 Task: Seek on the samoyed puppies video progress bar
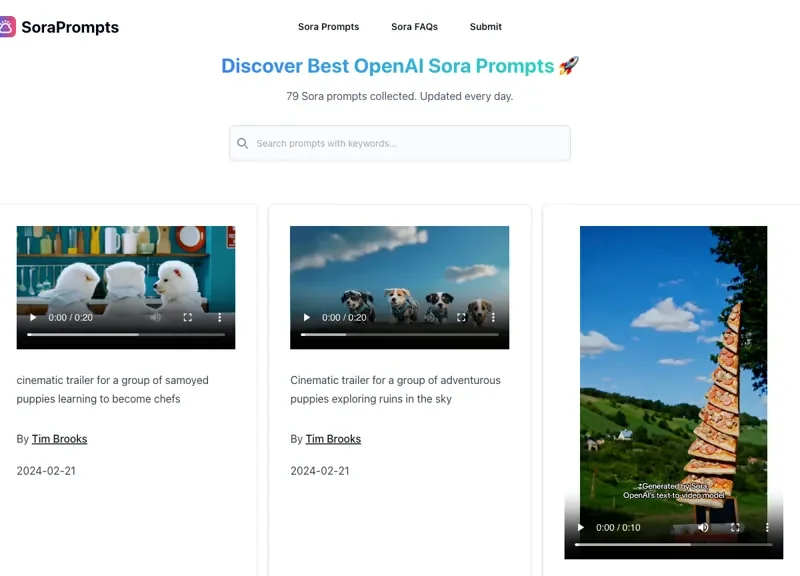tap(126, 335)
